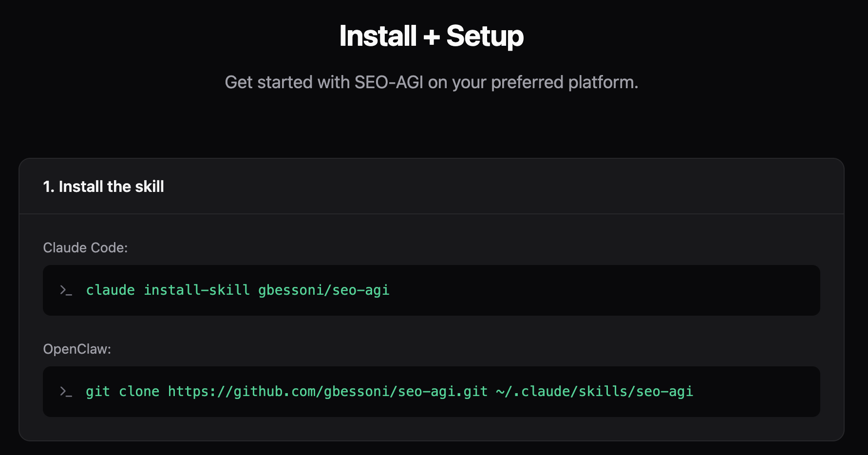The width and height of the screenshot is (868, 455).
Task: Click the plus sign in the main heading
Action: point(431,37)
